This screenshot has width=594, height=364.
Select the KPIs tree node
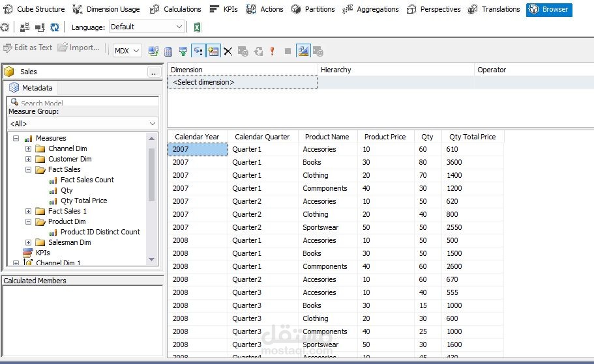pyautogui.click(x=42, y=253)
